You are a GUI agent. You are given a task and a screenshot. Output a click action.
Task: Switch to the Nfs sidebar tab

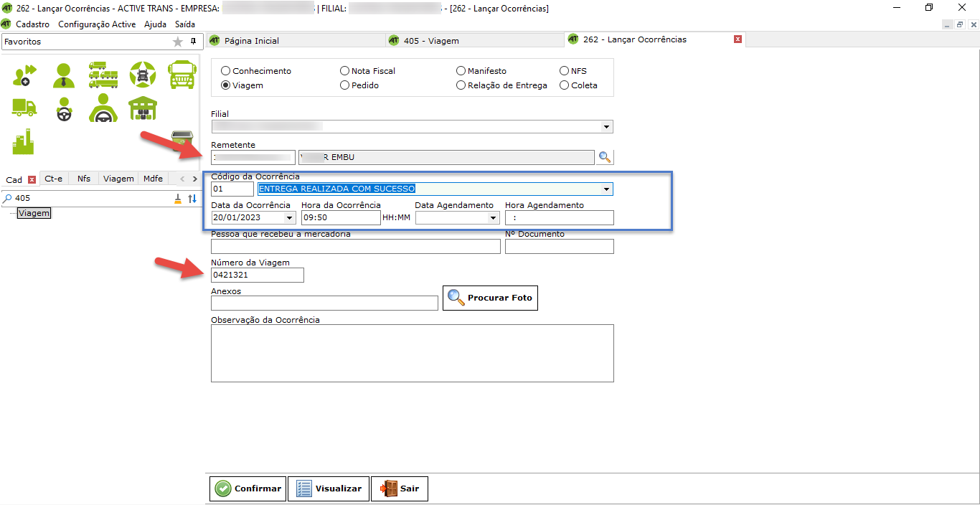click(x=84, y=179)
